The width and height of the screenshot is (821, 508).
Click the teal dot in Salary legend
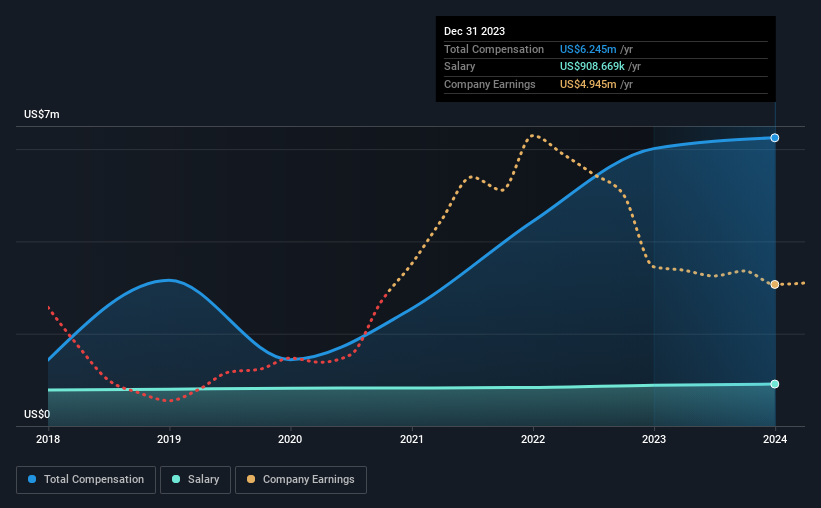tap(176, 479)
